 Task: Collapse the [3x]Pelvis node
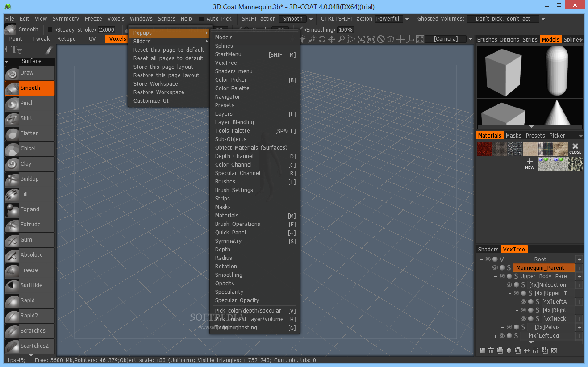[503, 327]
